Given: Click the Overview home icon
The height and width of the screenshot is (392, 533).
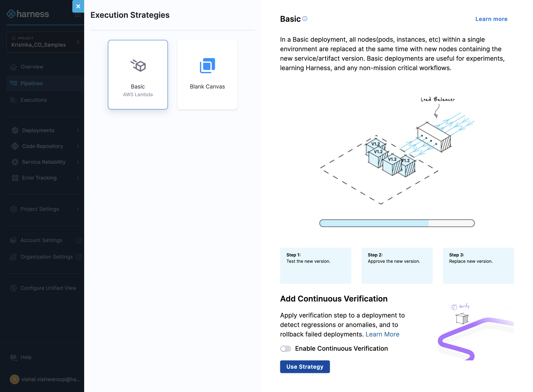Looking at the screenshot, I should click(x=13, y=67).
